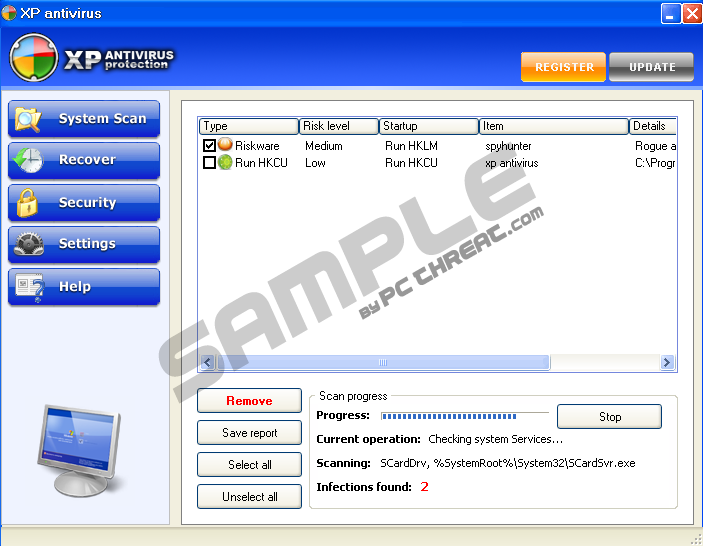Sort results by Item column header

tap(554, 126)
